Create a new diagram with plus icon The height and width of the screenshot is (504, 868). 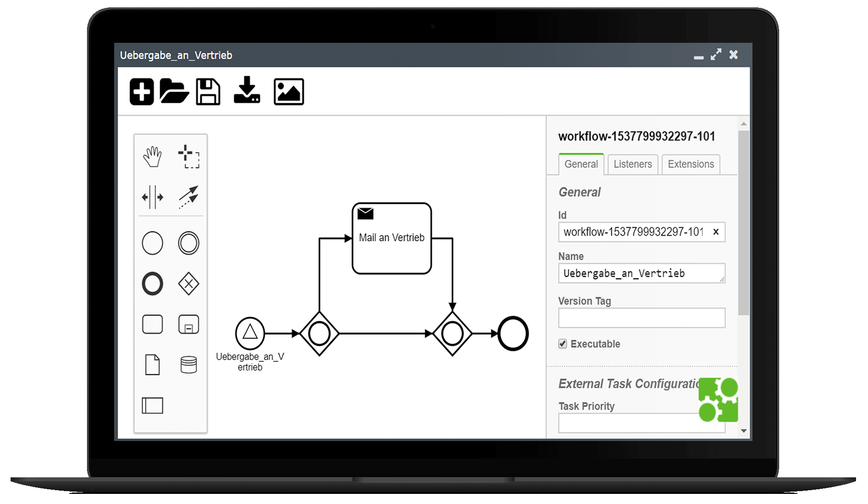[141, 92]
